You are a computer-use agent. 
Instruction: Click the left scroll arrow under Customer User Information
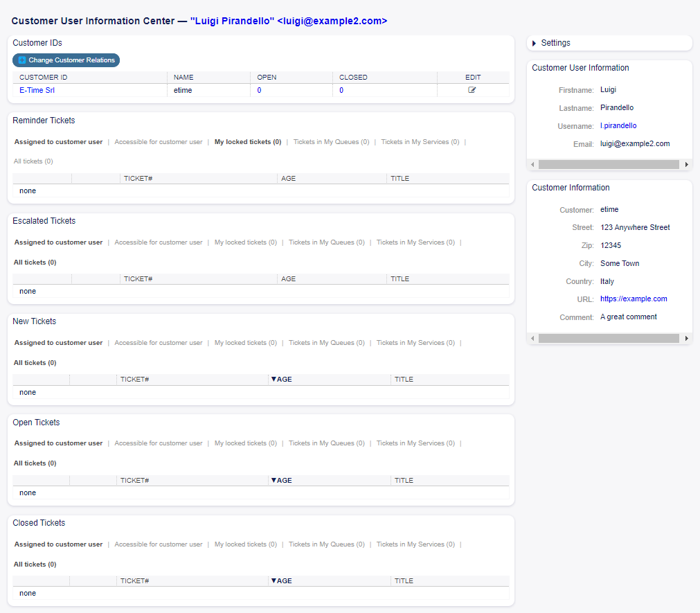(x=532, y=164)
